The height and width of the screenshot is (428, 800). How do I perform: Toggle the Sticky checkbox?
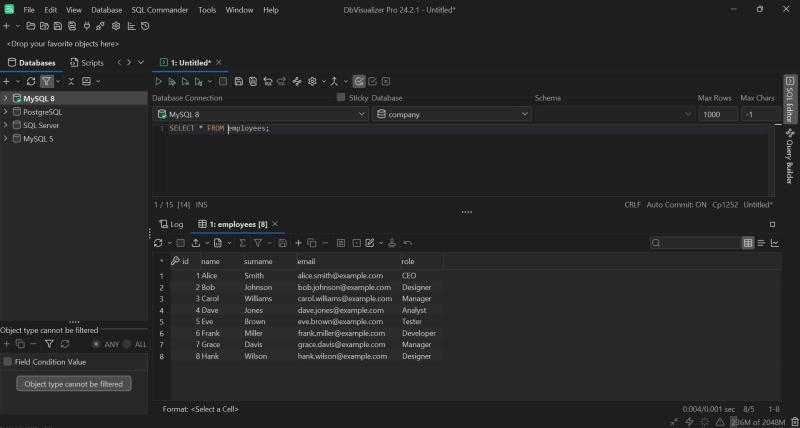coord(341,97)
